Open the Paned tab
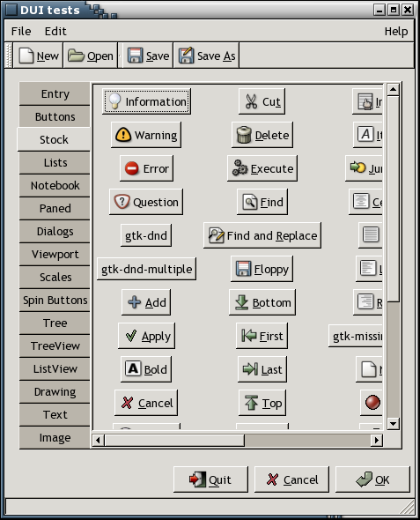The width and height of the screenshot is (420, 520). coord(55,208)
